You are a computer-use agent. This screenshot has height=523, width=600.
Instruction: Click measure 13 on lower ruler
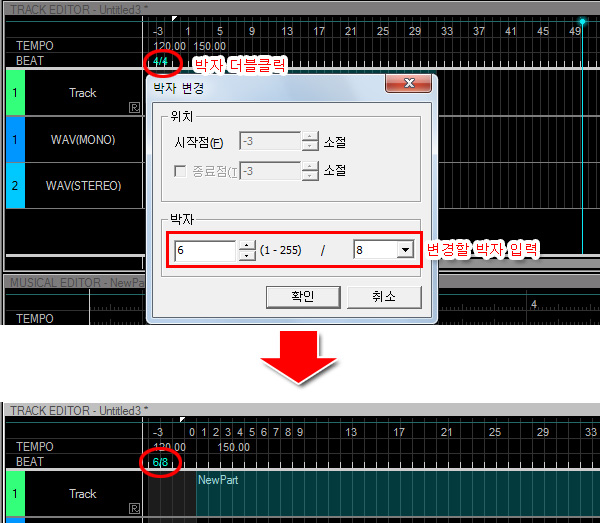point(351,432)
